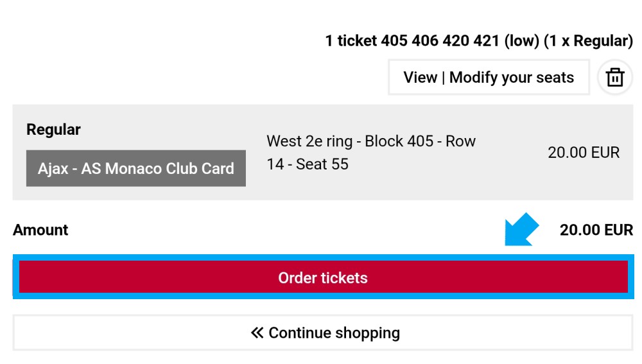This screenshot has width=642, height=364.
Task: Select the Ajax - AS Monaco Club Card badge
Action: tap(136, 168)
